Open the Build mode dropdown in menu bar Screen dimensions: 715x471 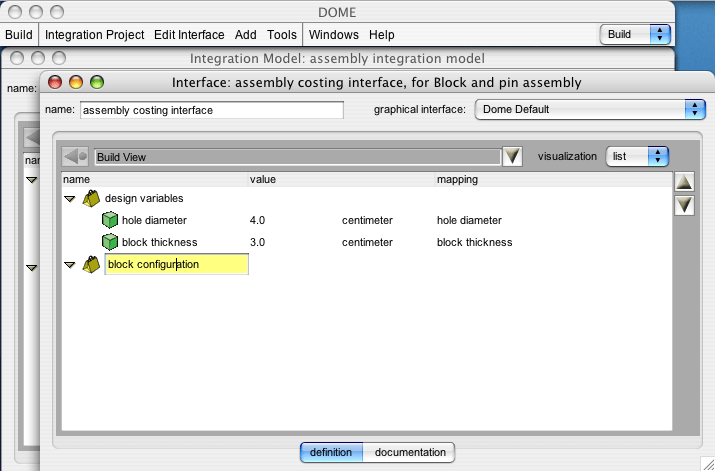635,35
